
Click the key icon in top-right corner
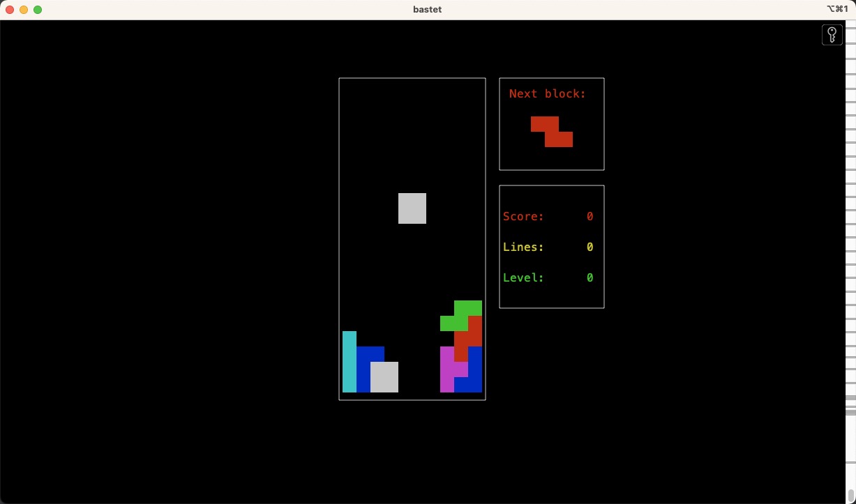point(832,35)
